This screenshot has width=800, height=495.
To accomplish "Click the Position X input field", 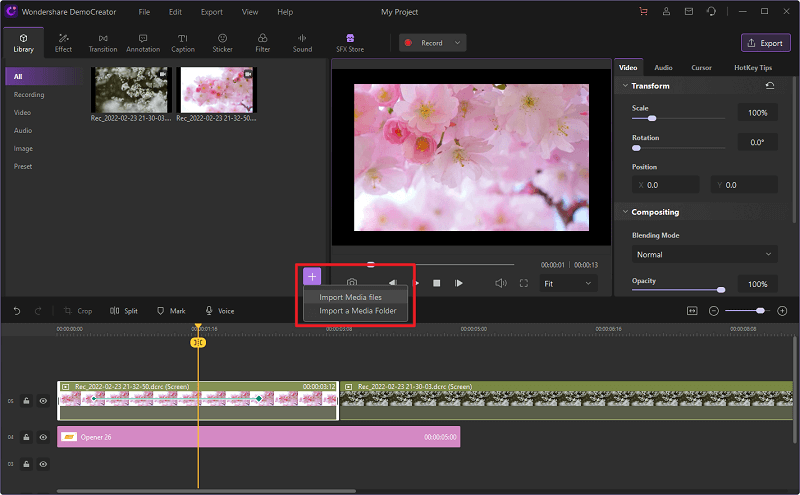I will click(665, 185).
